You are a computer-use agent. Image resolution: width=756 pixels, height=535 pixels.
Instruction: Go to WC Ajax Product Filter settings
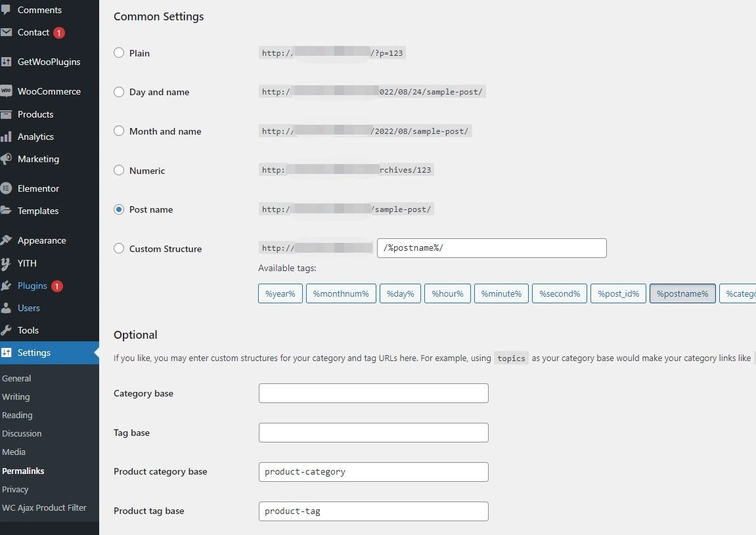tap(44, 507)
